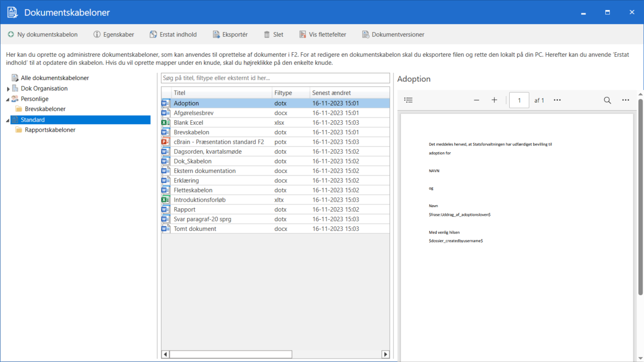Select the Erklæring template title
The height and width of the screenshot is (362, 644).
click(186, 180)
